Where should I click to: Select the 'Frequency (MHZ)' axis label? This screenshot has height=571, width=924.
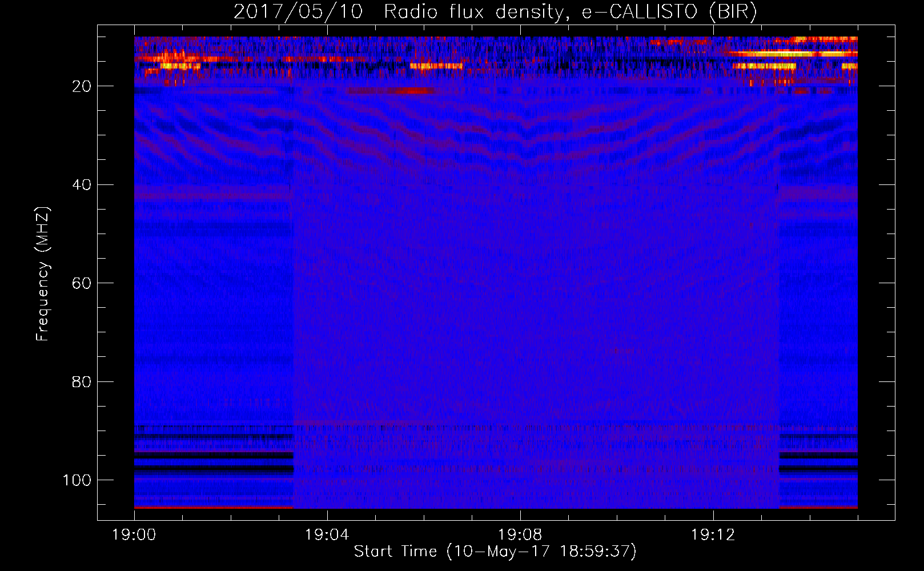tap(43, 274)
